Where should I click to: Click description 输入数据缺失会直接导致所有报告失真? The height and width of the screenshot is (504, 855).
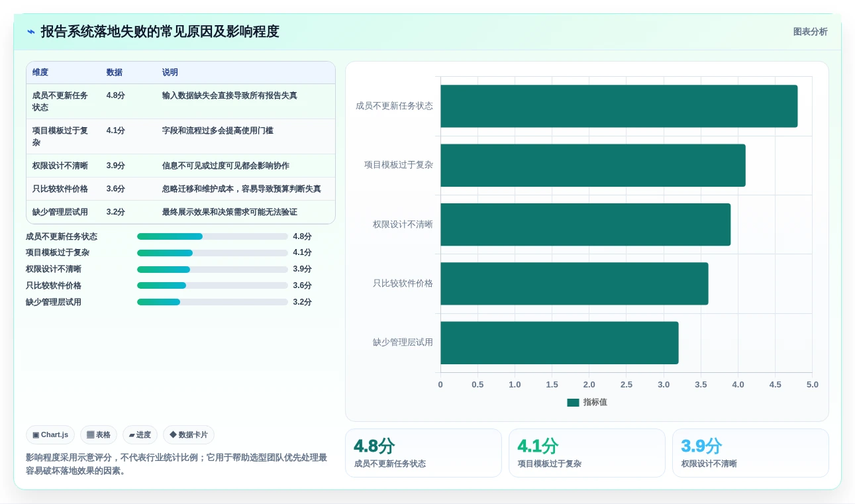(x=230, y=95)
